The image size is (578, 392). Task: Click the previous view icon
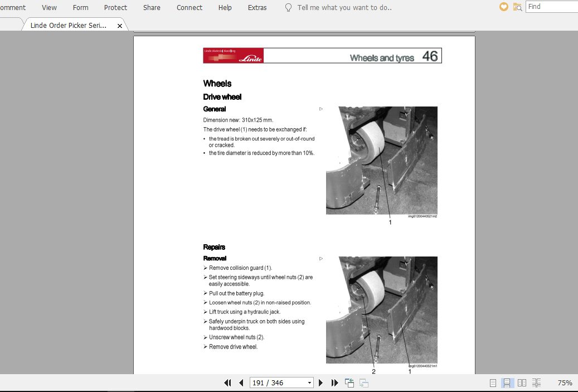(x=349, y=383)
